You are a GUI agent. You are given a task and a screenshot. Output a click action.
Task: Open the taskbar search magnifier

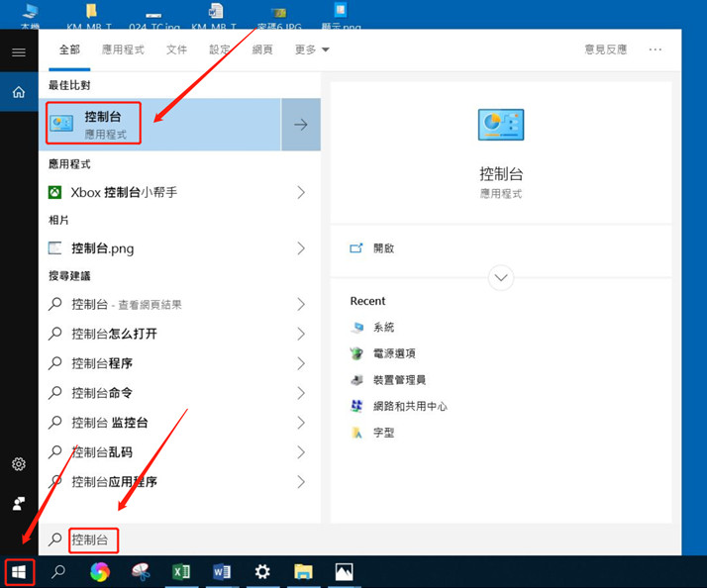pos(58,572)
